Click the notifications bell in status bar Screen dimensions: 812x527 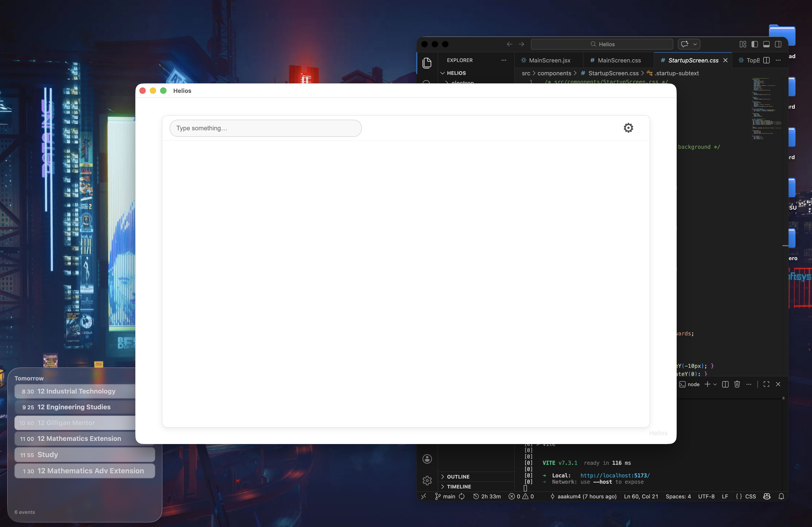point(781,496)
